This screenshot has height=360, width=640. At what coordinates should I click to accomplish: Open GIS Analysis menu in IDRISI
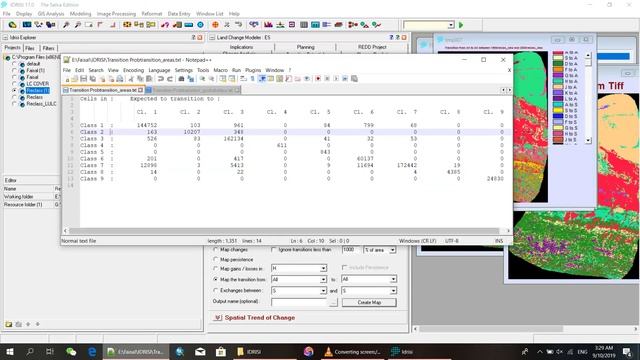pos(51,14)
